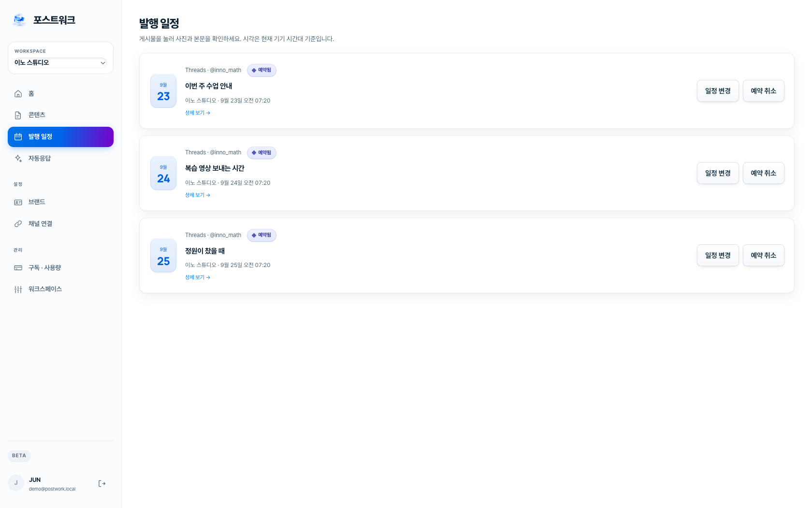
Task: Click the 9월 23 date badge
Action: [163, 91]
